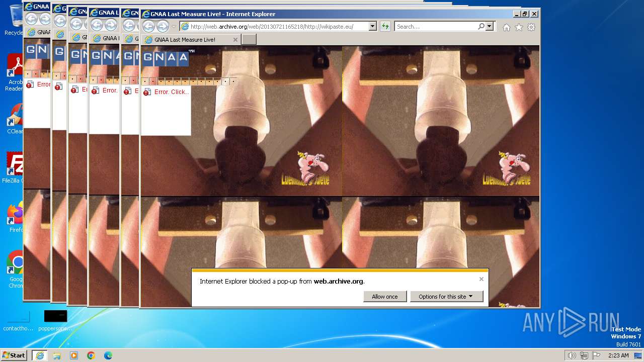Dismiss the pop-up blocked notification bar
Image resolution: width=644 pixels, height=362 pixels.
pos(481,279)
